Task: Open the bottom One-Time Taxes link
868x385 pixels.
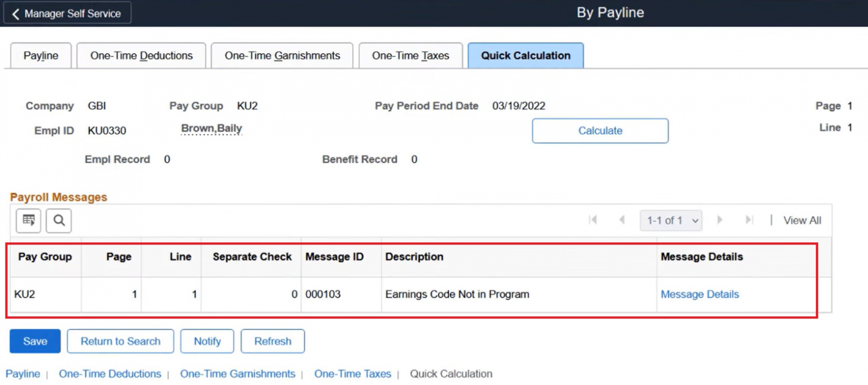Action: pyautogui.click(x=353, y=374)
